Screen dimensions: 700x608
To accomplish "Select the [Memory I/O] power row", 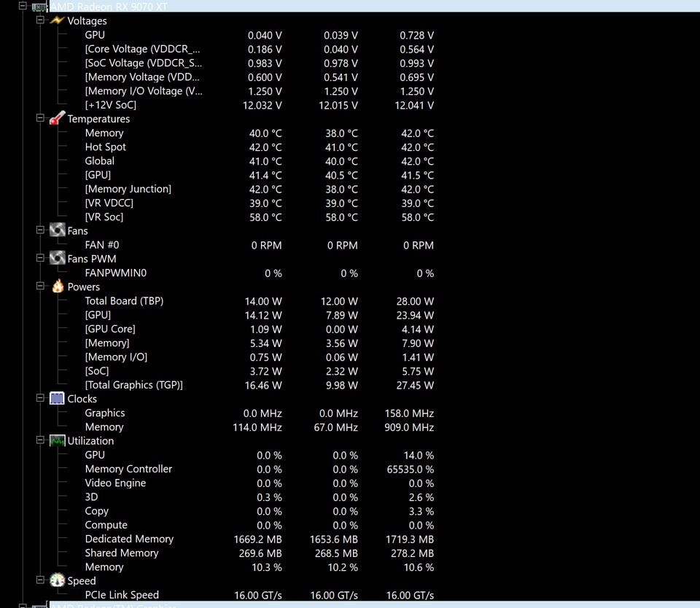I will point(259,357).
